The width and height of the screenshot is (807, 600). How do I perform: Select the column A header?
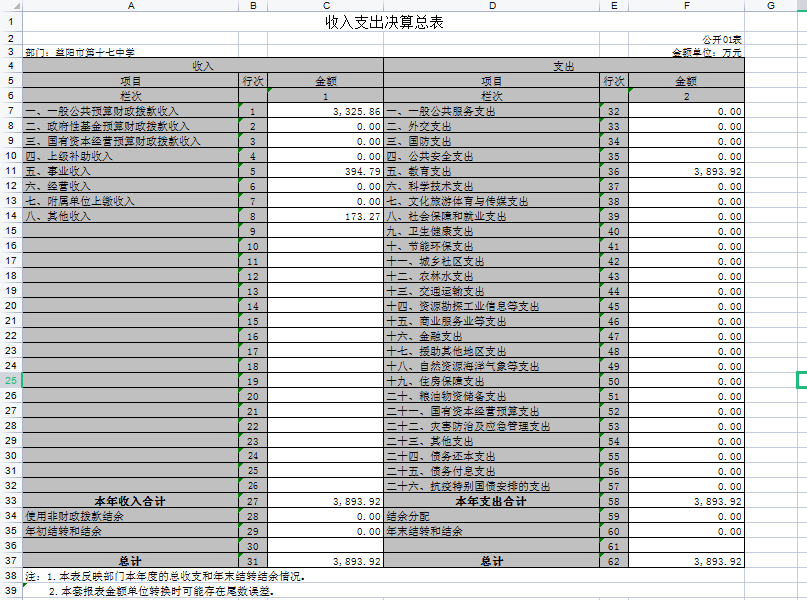click(x=131, y=6)
